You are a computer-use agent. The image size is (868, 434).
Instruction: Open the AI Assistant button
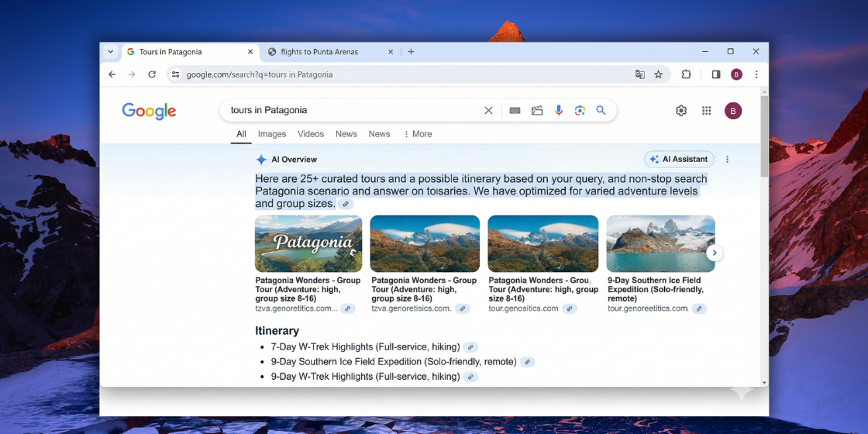[679, 160]
